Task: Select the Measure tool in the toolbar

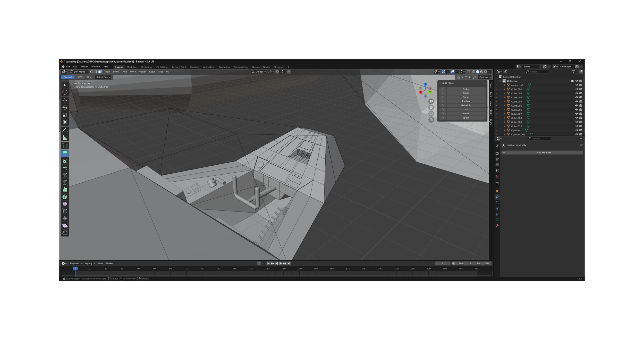Action: 65,137
